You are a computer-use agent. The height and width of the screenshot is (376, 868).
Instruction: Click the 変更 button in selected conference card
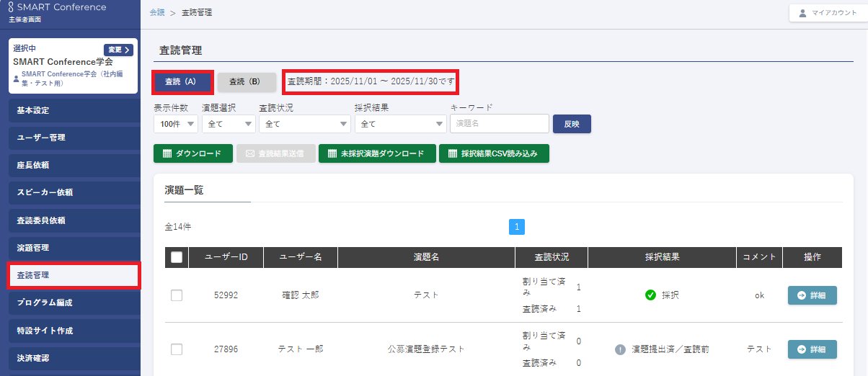(x=118, y=50)
